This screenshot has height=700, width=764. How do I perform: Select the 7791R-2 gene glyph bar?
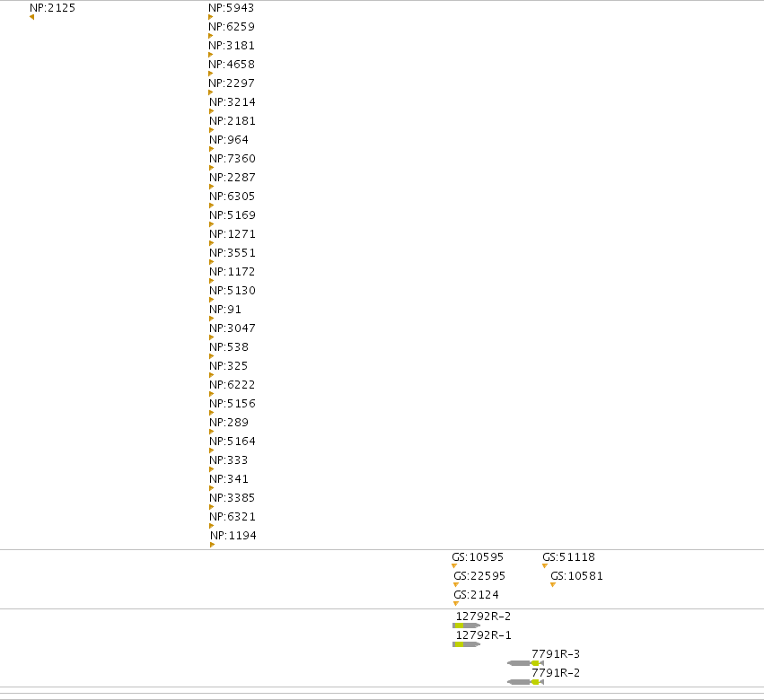pos(525,682)
